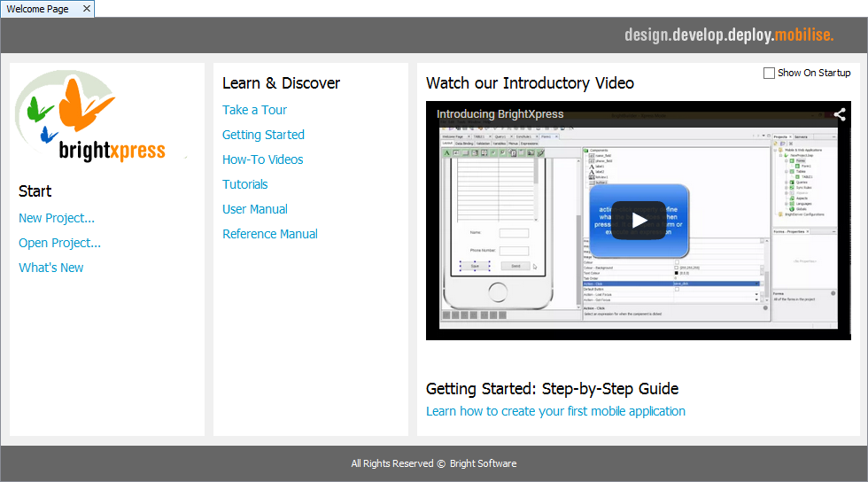Click the share icon on the video
Image resolution: width=868 pixels, height=482 pixels.
click(x=839, y=114)
